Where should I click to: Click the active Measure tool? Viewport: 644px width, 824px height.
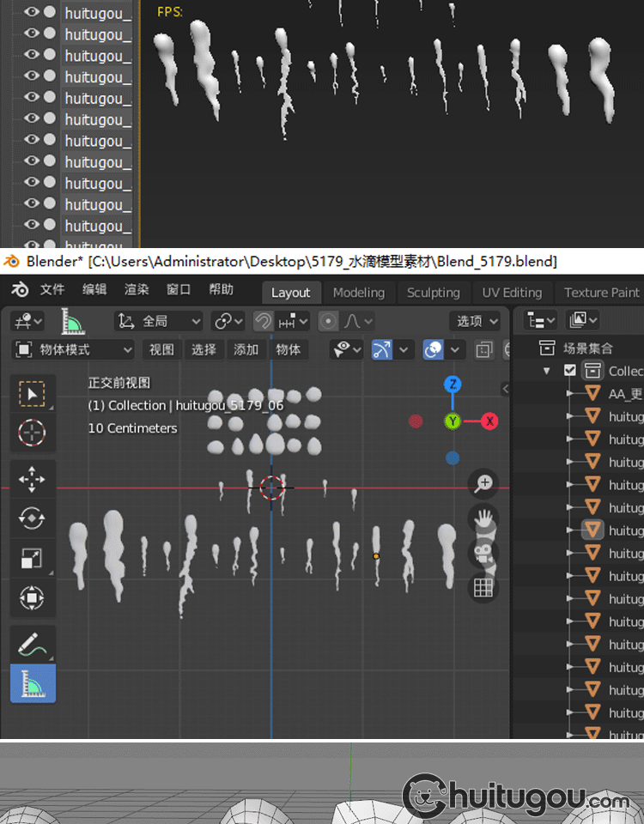[33, 683]
